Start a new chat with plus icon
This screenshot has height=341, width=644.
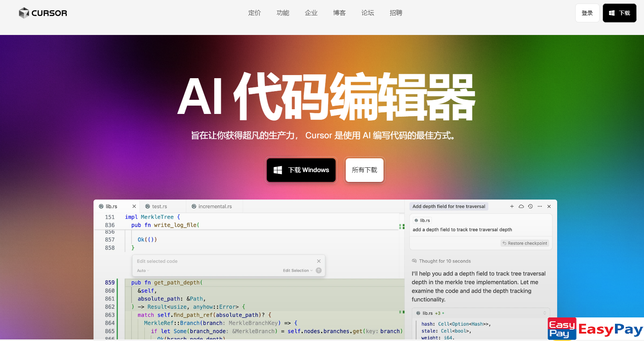pyautogui.click(x=512, y=206)
